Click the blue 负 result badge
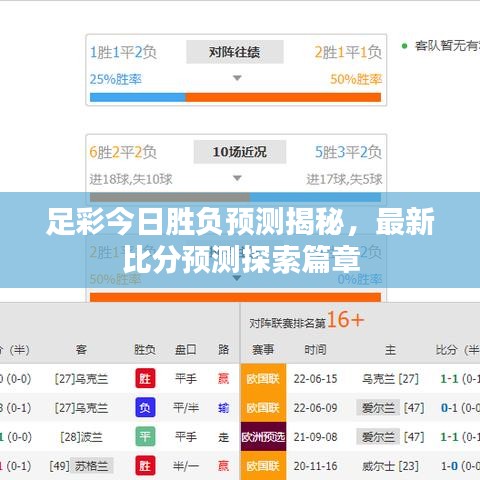Screen dimensions: 480x480 145,407
